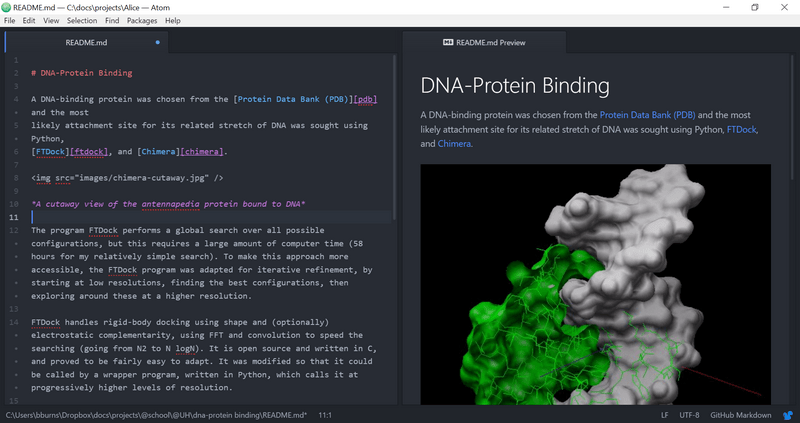Click line number 12 in the gutter
800x423 pixels.
click(x=14, y=230)
